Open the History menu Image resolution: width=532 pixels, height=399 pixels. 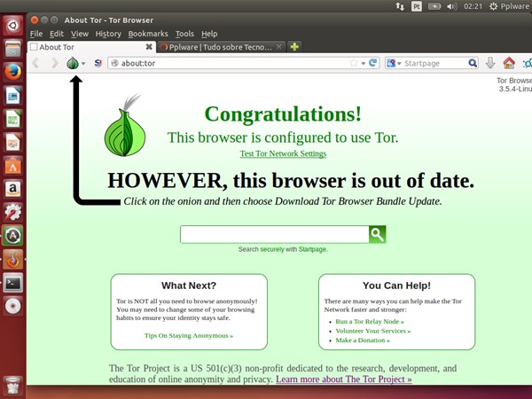[108, 34]
